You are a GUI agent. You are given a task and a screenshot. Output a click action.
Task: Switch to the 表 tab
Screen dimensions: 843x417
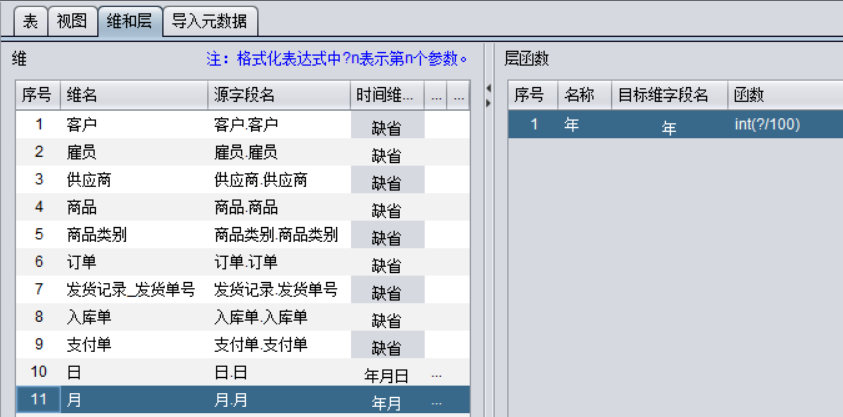click(30, 20)
